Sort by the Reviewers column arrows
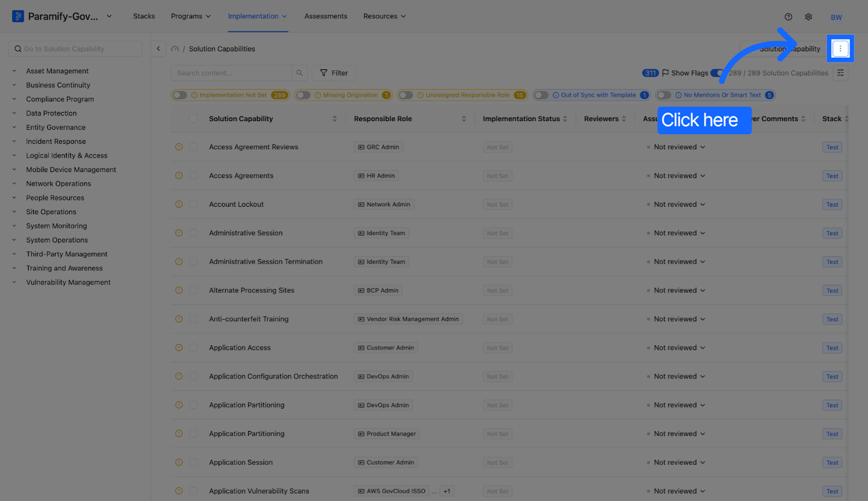The width and height of the screenshot is (868, 501). pos(624,119)
